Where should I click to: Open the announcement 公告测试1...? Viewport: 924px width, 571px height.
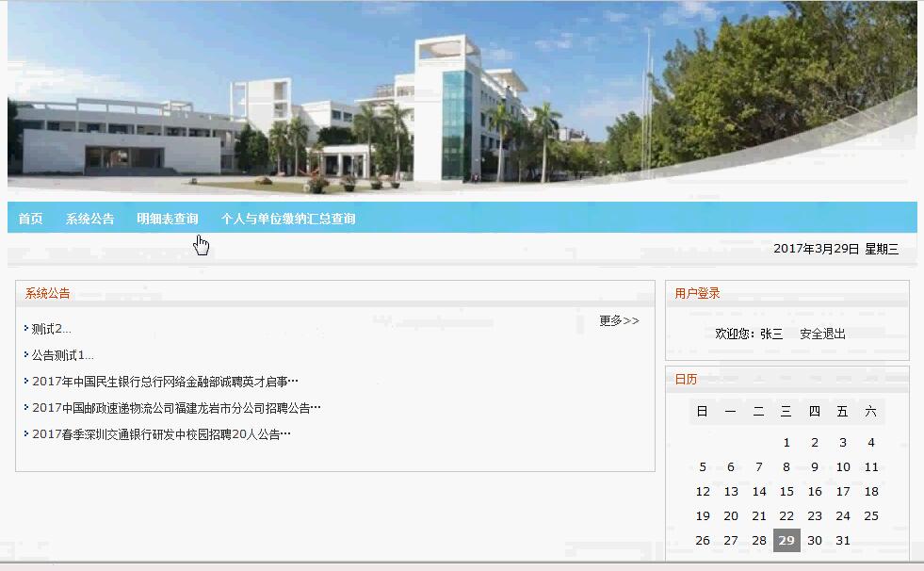[x=62, y=355]
